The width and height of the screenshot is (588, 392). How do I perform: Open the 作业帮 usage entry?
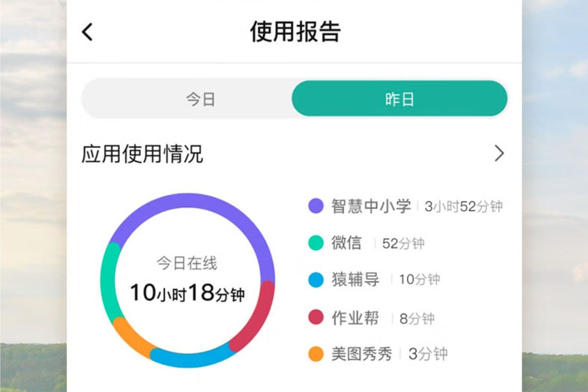371,317
